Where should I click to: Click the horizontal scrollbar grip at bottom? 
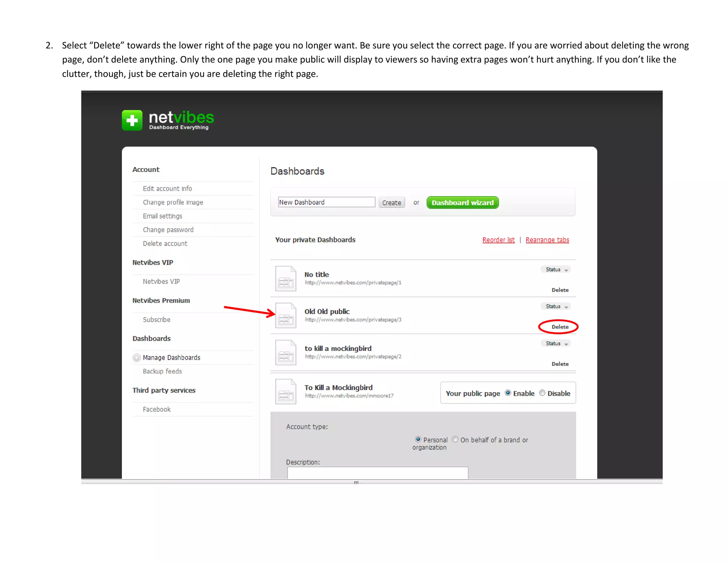(x=356, y=482)
